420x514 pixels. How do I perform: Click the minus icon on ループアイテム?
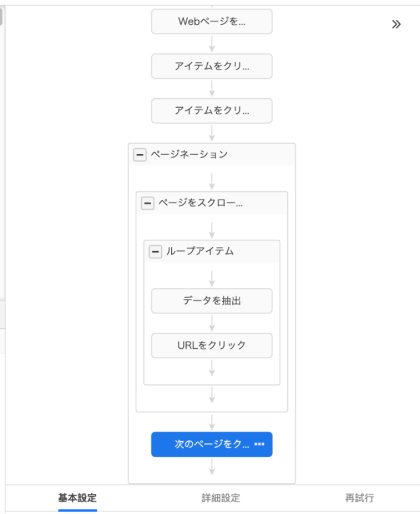coord(156,250)
